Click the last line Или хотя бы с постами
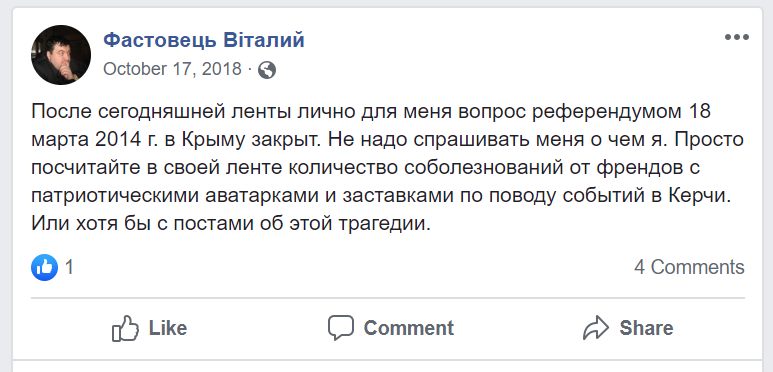 [x=231, y=224]
